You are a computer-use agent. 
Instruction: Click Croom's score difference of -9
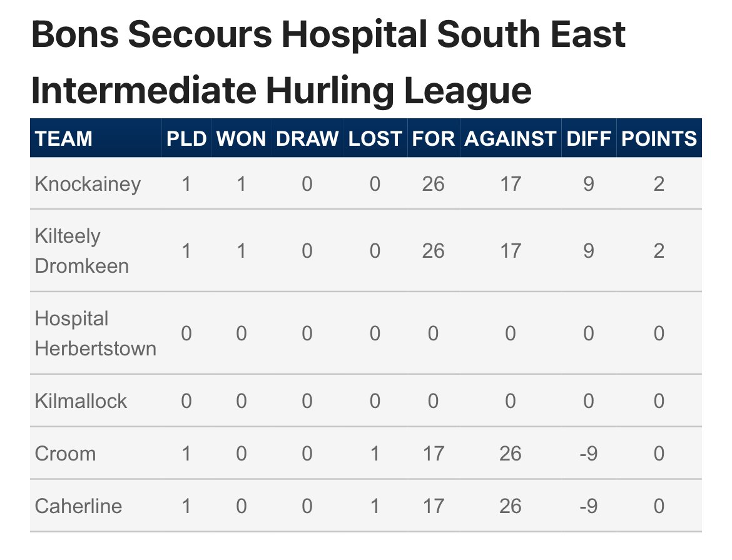(x=588, y=454)
